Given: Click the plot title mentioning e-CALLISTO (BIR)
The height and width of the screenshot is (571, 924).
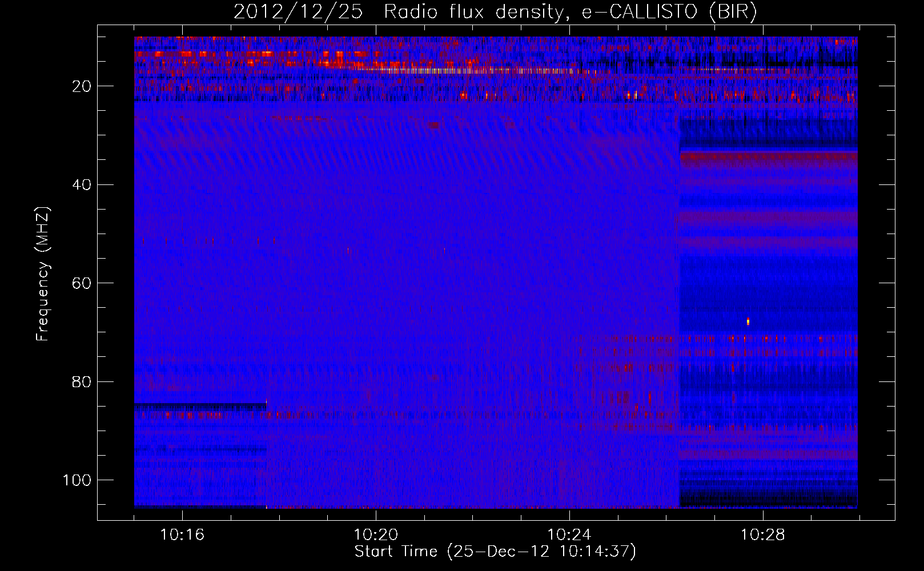Looking at the screenshot, I should [495, 12].
